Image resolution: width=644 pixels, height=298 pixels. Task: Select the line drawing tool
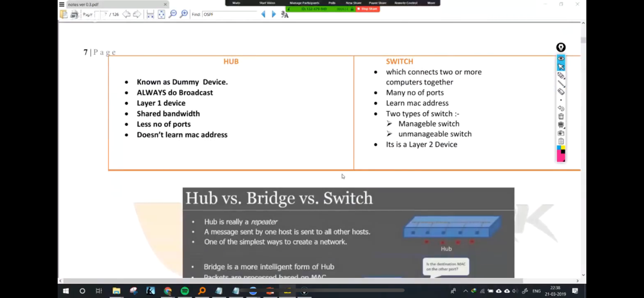point(561,84)
